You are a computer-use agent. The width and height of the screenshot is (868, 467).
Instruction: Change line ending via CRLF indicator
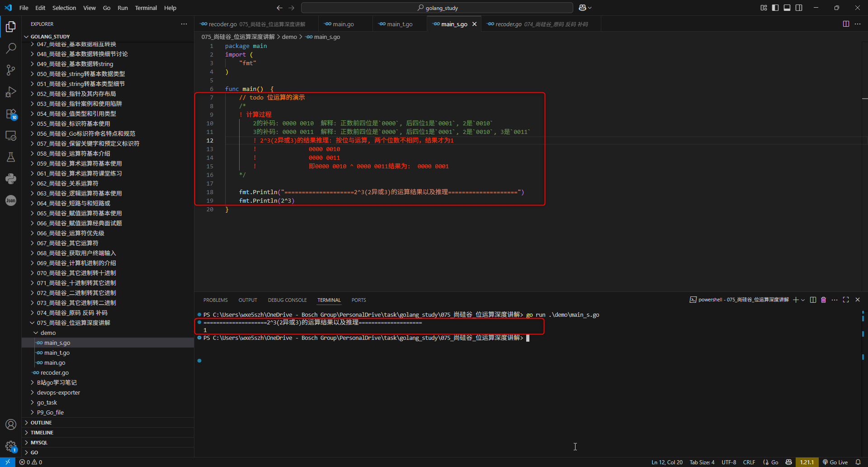pyautogui.click(x=749, y=462)
